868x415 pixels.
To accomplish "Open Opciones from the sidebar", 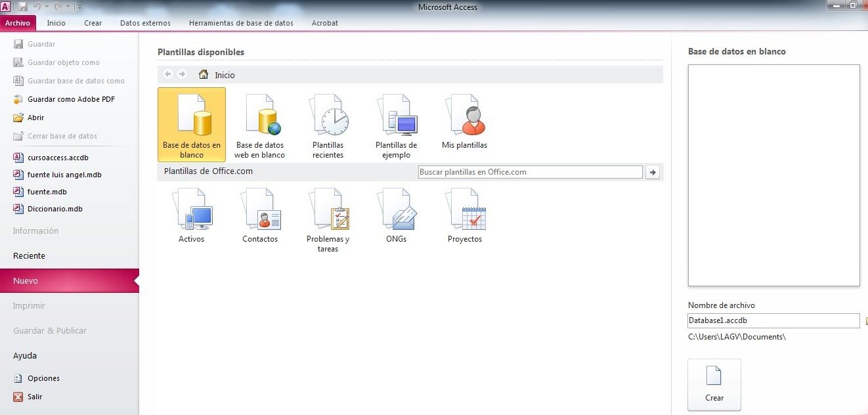I will [x=43, y=378].
